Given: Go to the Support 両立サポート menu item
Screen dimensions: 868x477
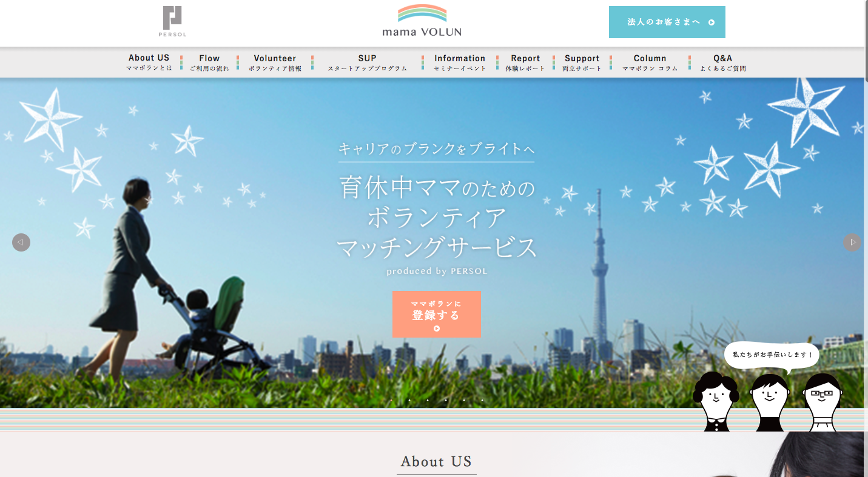Looking at the screenshot, I should coord(582,63).
